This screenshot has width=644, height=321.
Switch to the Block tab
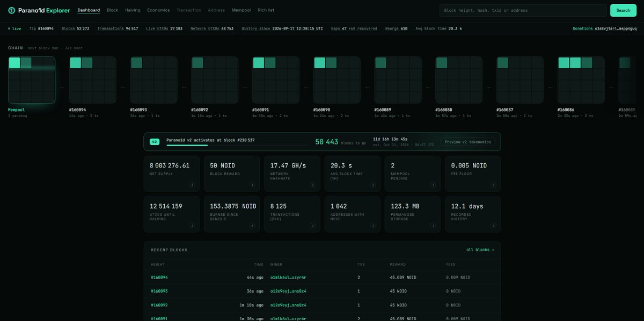click(x=113, y=10)
